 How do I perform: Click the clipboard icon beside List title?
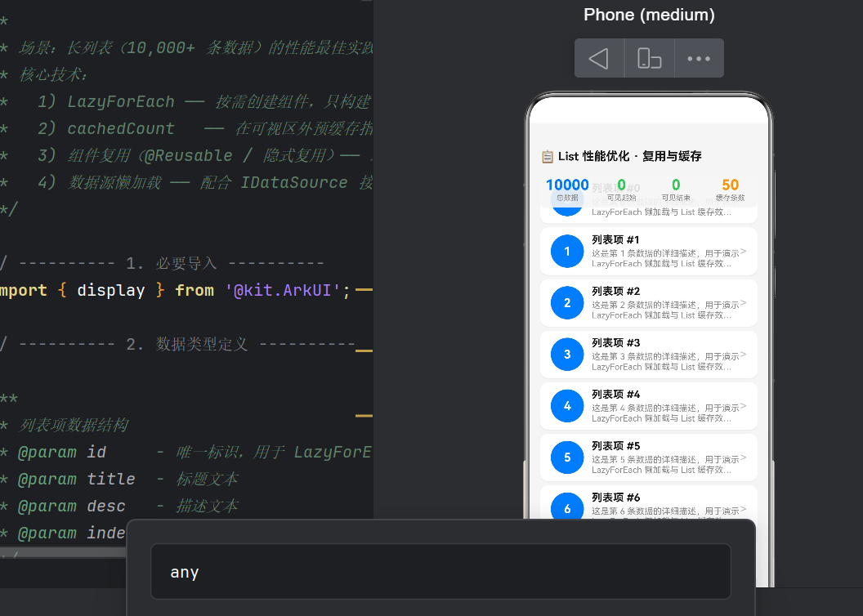[547, 157]
